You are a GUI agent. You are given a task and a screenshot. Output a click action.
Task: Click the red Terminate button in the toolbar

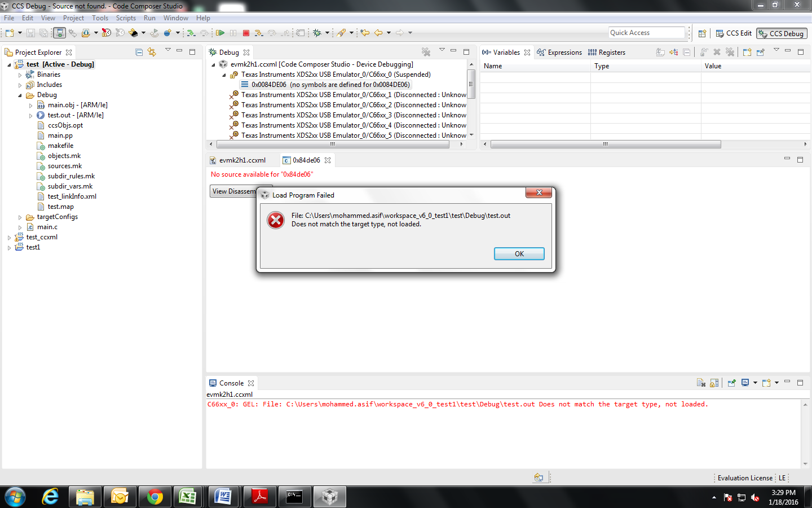coord(246,33)
